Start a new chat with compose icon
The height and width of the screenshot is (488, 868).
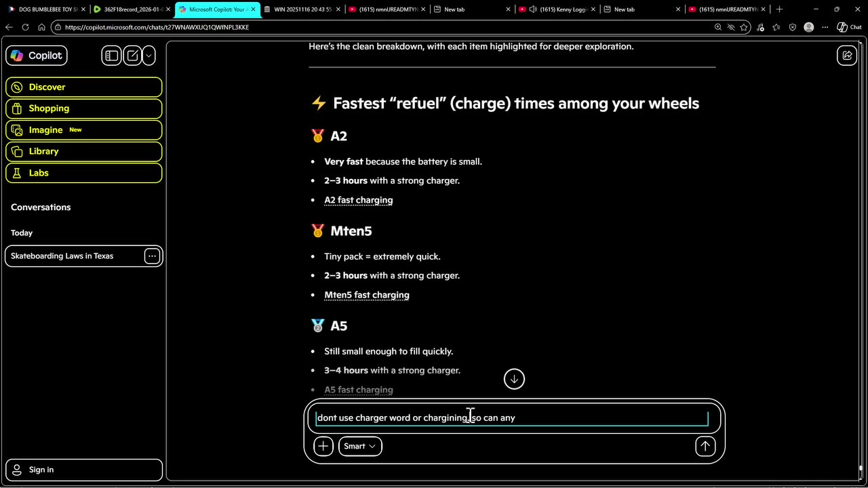(132, 56)
